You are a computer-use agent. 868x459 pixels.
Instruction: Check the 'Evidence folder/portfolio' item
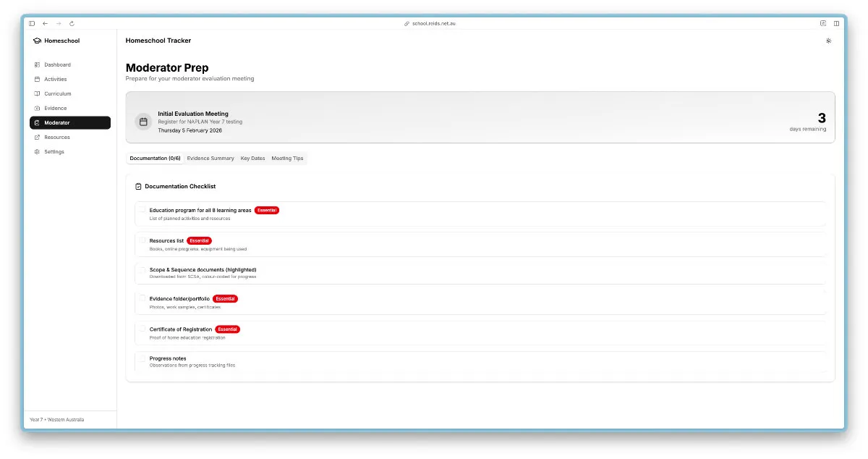click(142, 298)
